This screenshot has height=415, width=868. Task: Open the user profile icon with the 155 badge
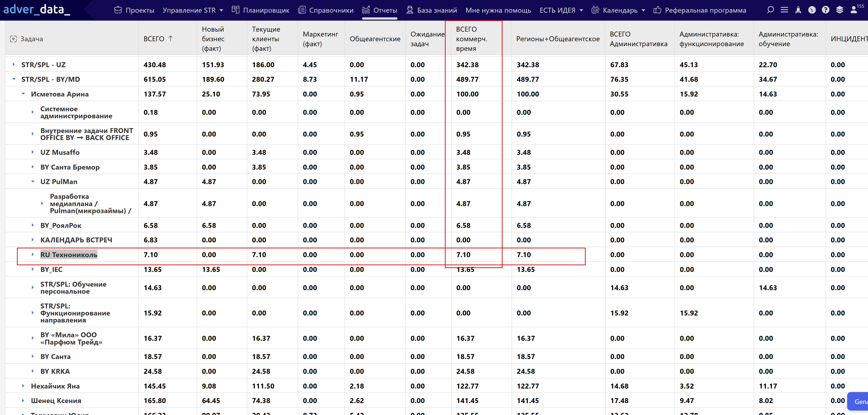pyautogui.click(x=854, y=10)
